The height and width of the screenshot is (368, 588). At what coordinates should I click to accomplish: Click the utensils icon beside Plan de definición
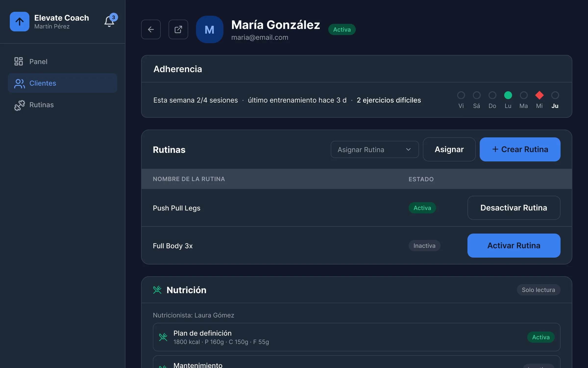point(163,337)
